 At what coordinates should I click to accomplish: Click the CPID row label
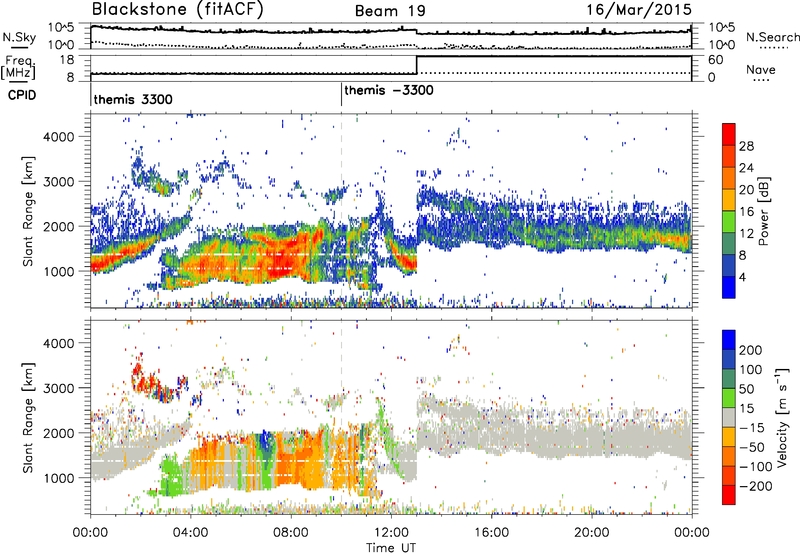tap(22, 95)
